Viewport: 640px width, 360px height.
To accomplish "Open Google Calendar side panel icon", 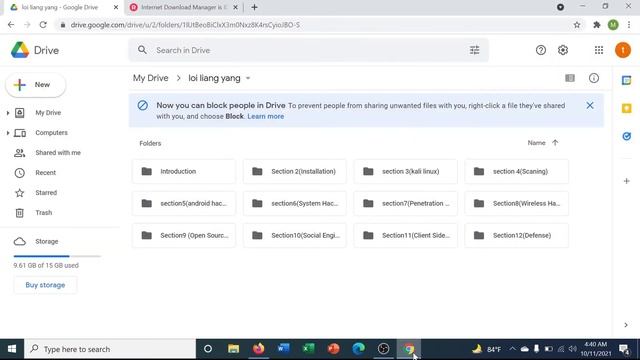I will (627, 80).
